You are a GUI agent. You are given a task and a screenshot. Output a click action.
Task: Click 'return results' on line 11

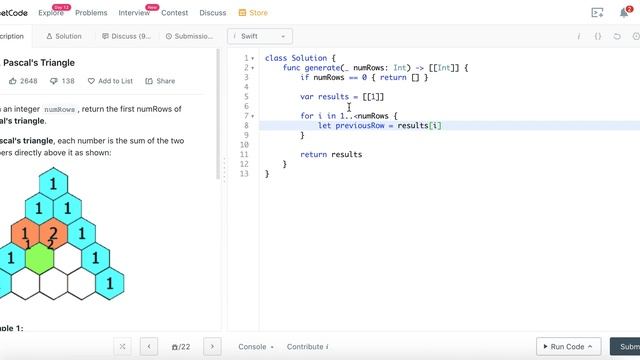coord(331,155)
